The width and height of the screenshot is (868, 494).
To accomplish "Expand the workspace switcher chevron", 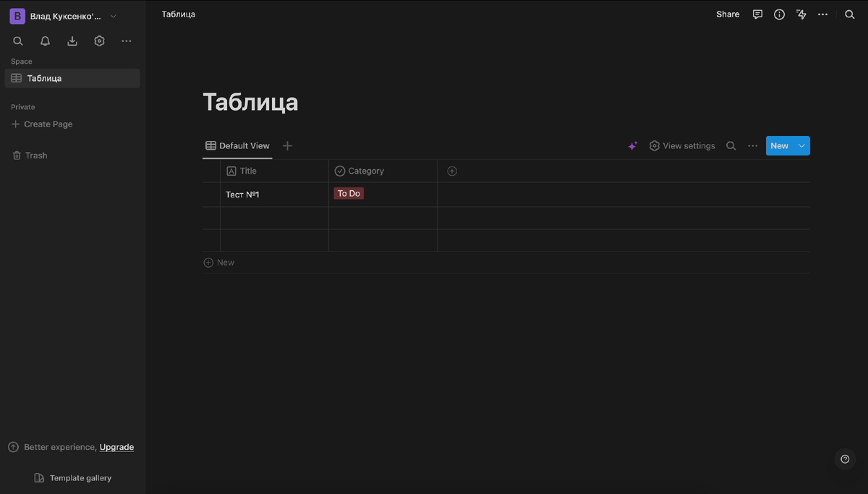I will tap(114, 16).
